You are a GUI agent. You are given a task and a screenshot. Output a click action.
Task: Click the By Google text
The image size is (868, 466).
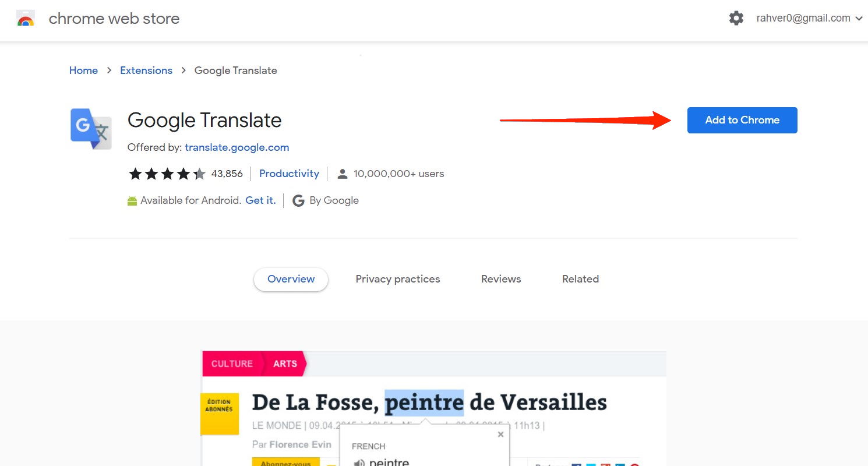click(x=334, y=200)
